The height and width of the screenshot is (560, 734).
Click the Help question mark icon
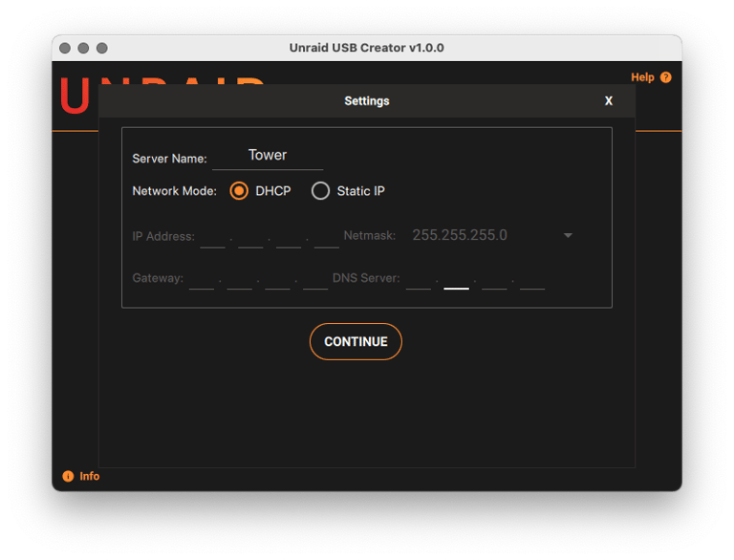pos(665,77)
